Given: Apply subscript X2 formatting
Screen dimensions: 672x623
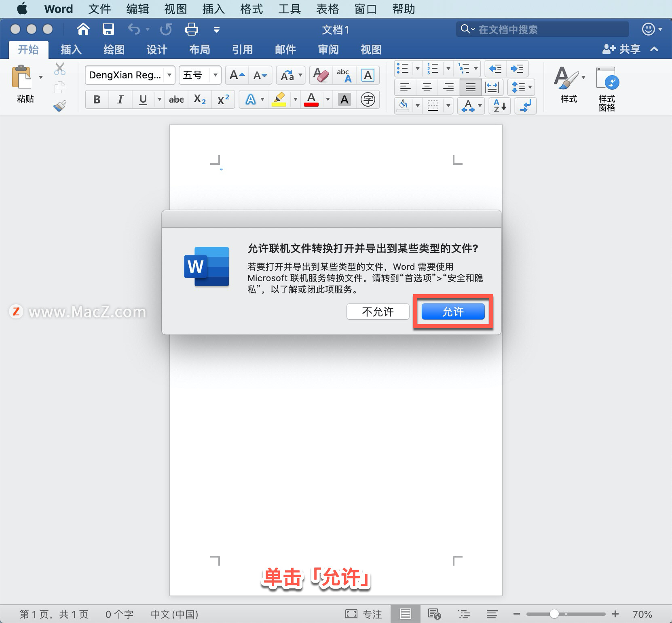Looking at the screenshot, I should click(200, 99).
